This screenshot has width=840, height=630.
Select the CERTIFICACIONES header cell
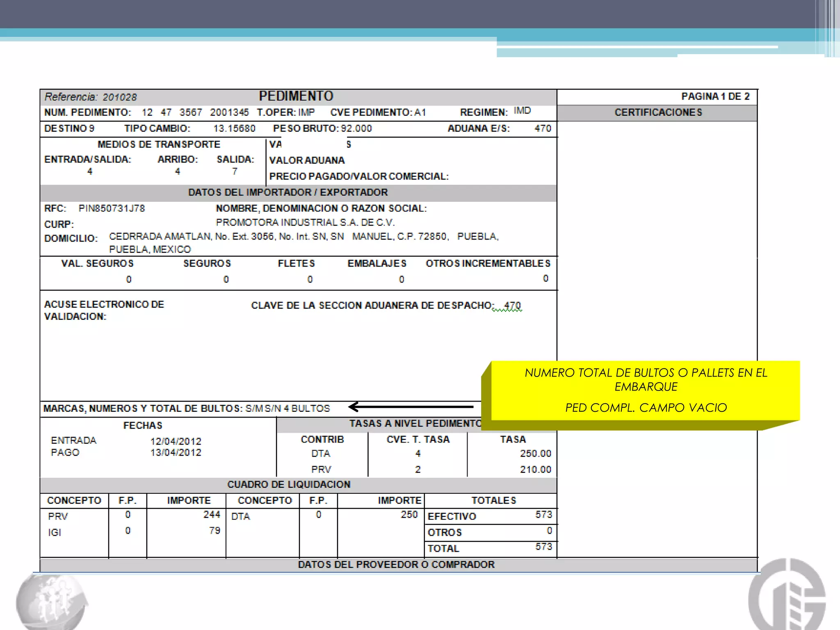657,112
